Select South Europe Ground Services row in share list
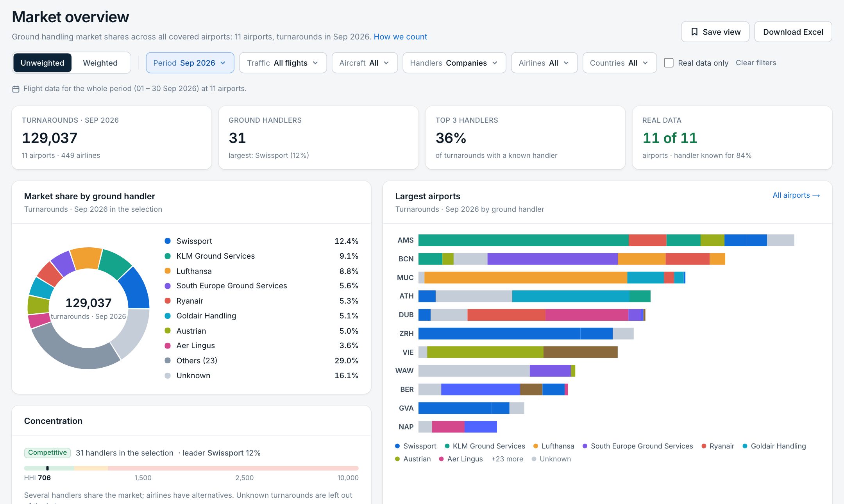This screenshot has width=844, height=504. click(x=261, y=286)
